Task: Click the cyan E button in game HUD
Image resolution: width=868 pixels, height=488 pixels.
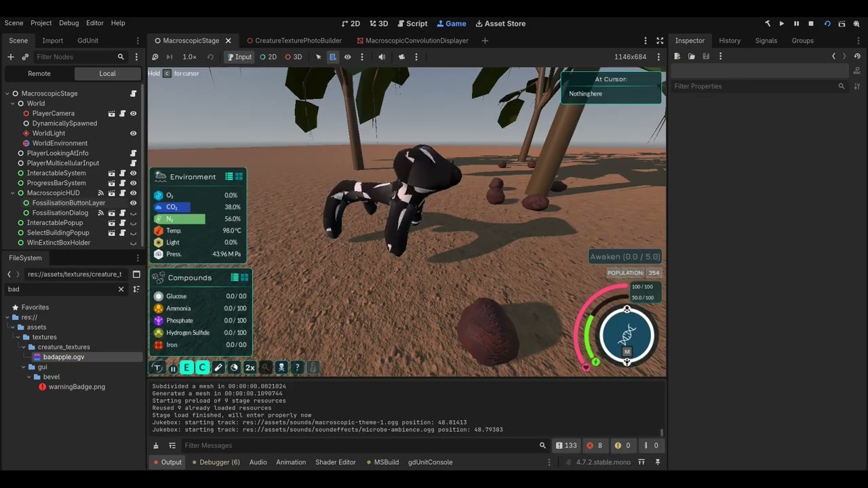Action: click(x=186, y=368)
